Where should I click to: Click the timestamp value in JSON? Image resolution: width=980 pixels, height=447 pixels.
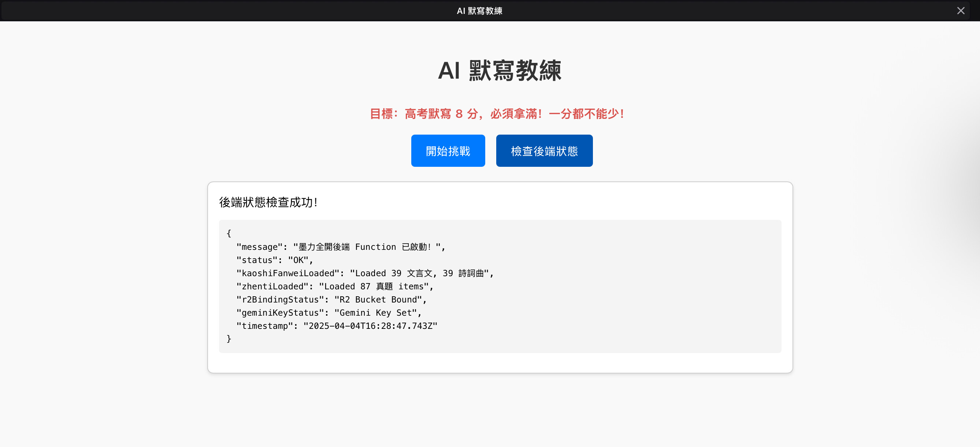370,326
